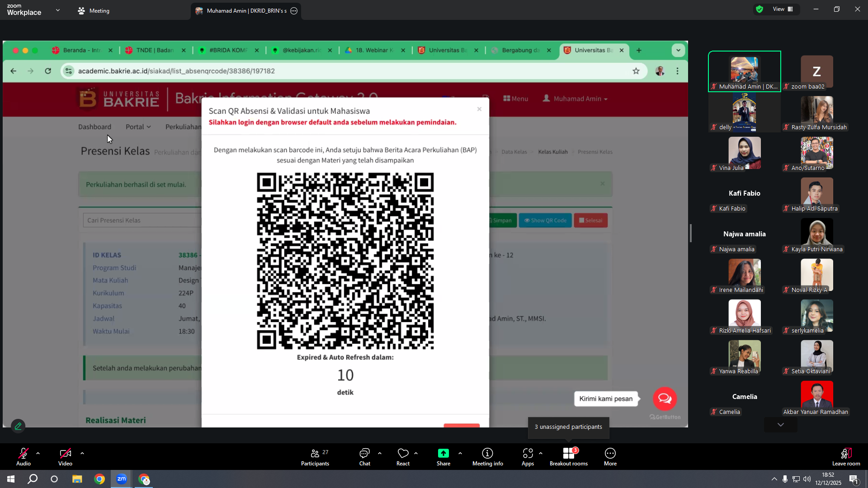
Task: Check the encryption shield icon
Action: point(759,9)
